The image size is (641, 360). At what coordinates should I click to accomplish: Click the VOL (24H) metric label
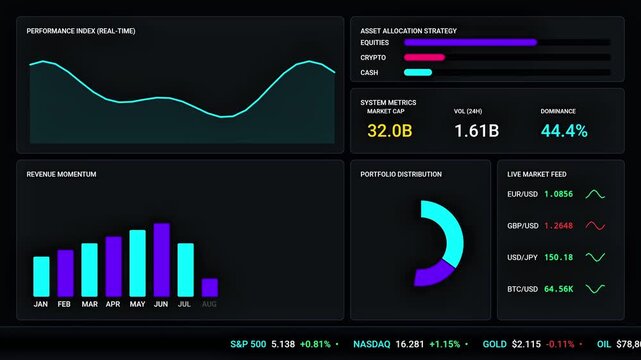tap(468, 111)
